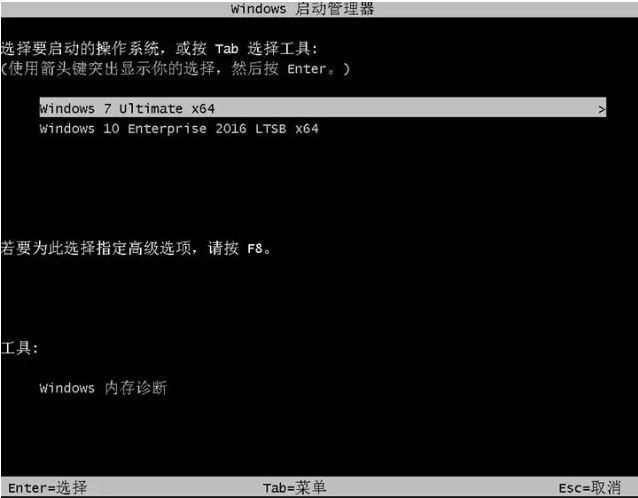Select the Windows 7 Ultimate x64 entry

[323, 108]
